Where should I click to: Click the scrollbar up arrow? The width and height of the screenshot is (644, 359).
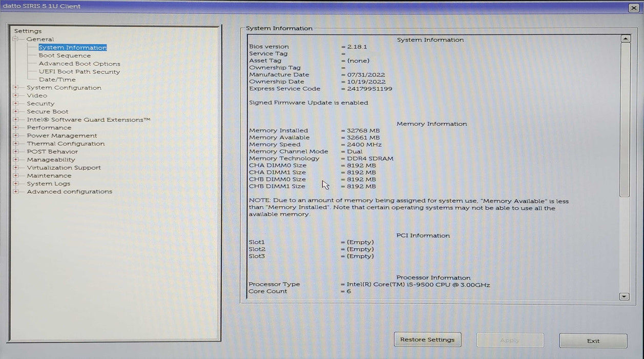click(x=625, y=39)
